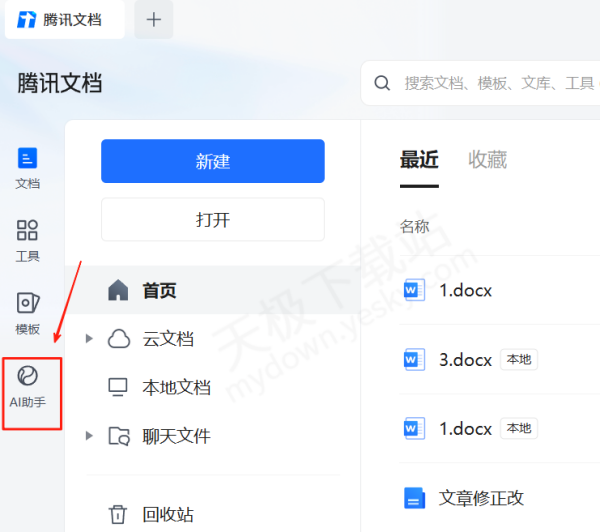Expand the 聊天文件 tree node
Image resolution: width=600 pixels, height=532 pixels.
point(89,436)
